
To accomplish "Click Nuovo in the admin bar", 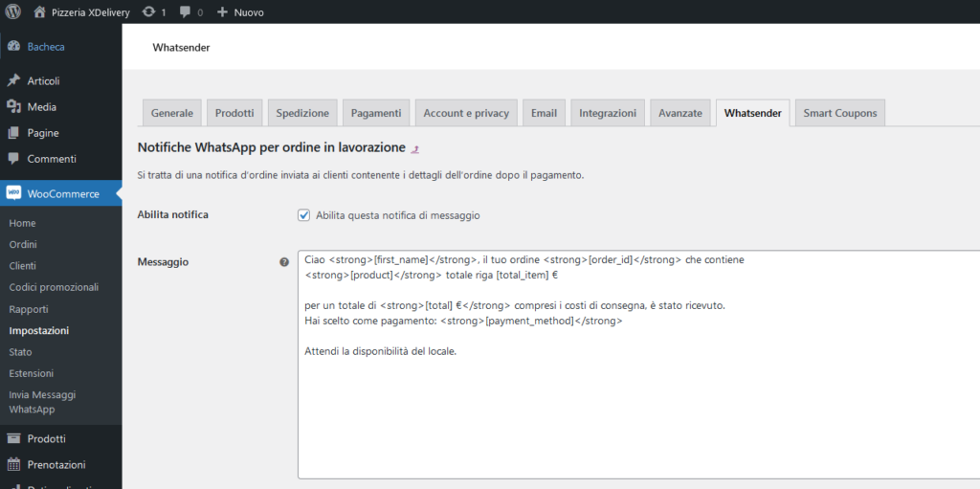I will (249, 11).
